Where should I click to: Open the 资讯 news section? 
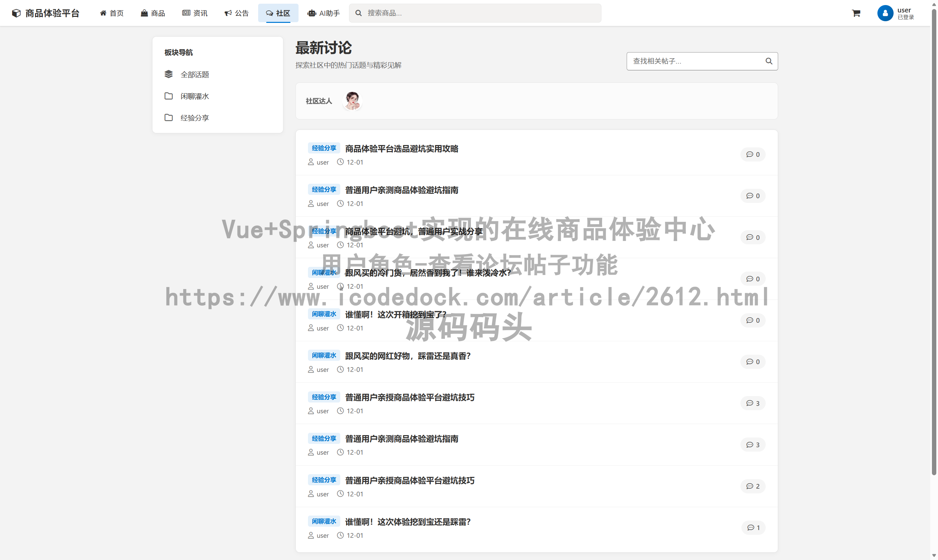coord(195,13)
